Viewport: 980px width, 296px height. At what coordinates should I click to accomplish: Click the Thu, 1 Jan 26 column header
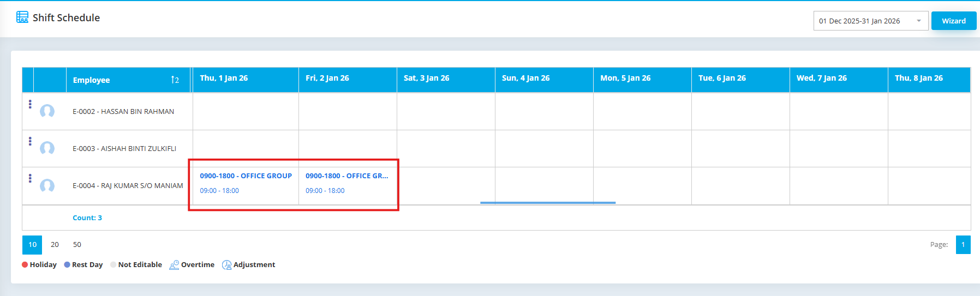pos(246,80)
